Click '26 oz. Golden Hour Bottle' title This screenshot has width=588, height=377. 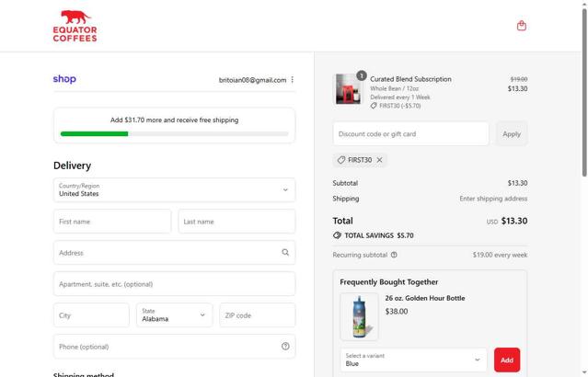point(425,298)
